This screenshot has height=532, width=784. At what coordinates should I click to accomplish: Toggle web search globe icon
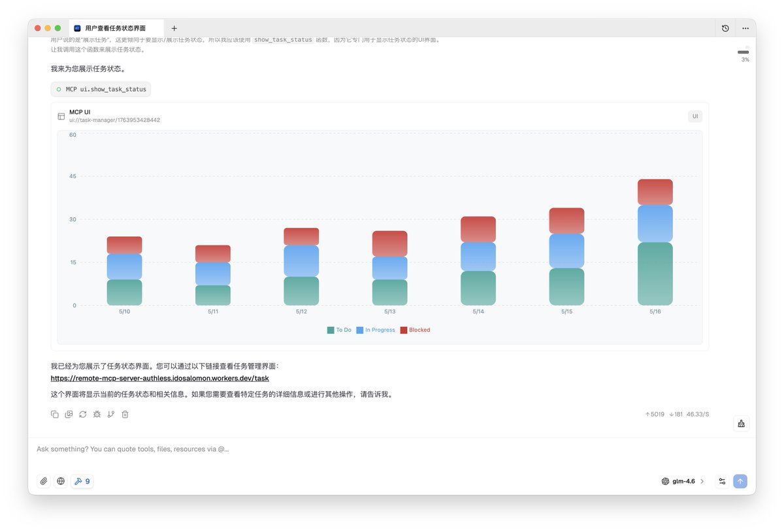click(61, 481)
